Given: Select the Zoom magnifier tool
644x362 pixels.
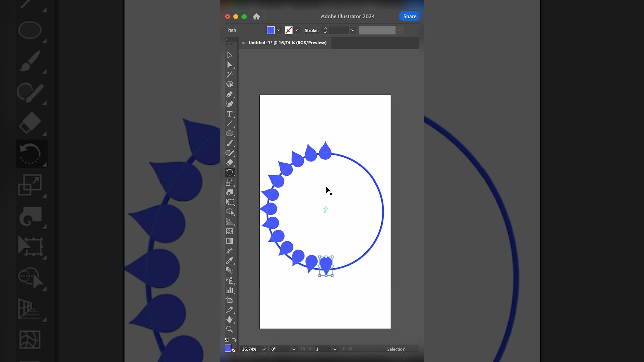Looking at the screenshot, I should (x=230, y=329).
